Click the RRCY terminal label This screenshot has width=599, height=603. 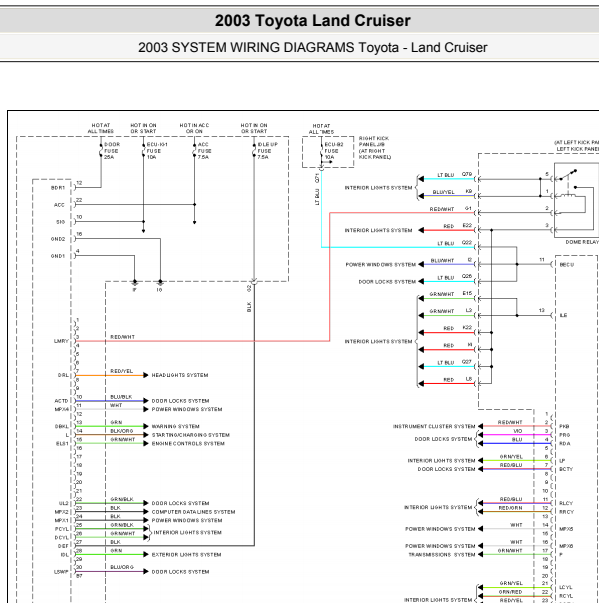point(566,512)
